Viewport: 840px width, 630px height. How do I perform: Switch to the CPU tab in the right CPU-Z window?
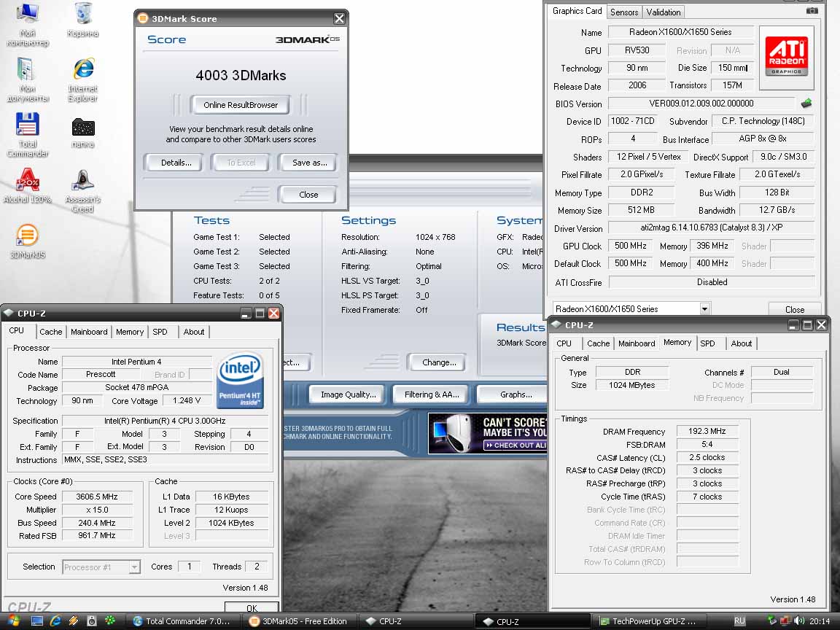tap(564, 343)
